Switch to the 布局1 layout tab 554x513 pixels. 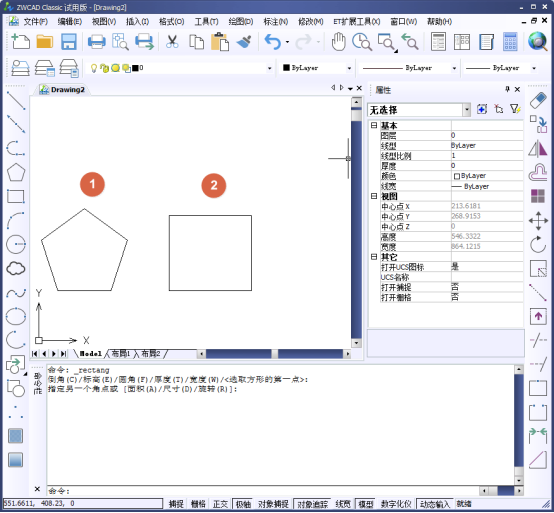click(x=121, y=354)
